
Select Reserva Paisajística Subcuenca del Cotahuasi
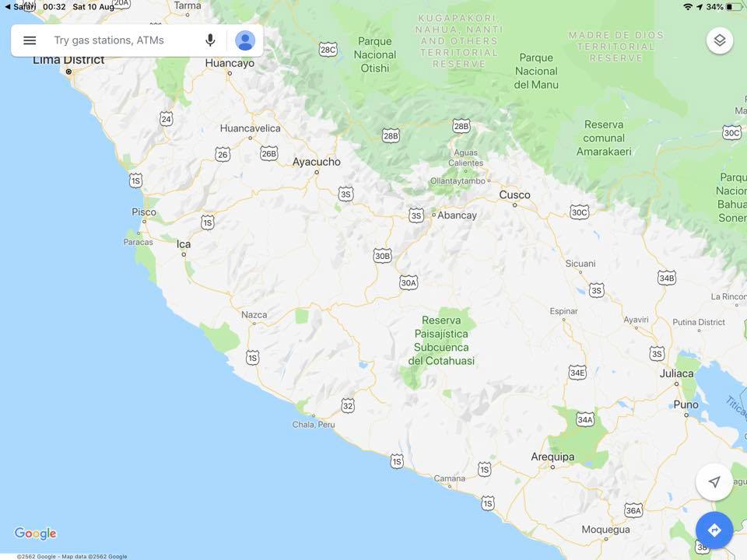click(441, 341)
